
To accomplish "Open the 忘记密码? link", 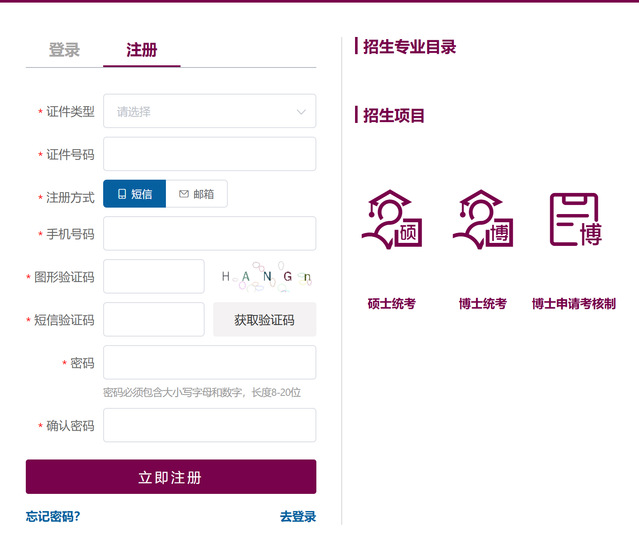I will point(53,516).
